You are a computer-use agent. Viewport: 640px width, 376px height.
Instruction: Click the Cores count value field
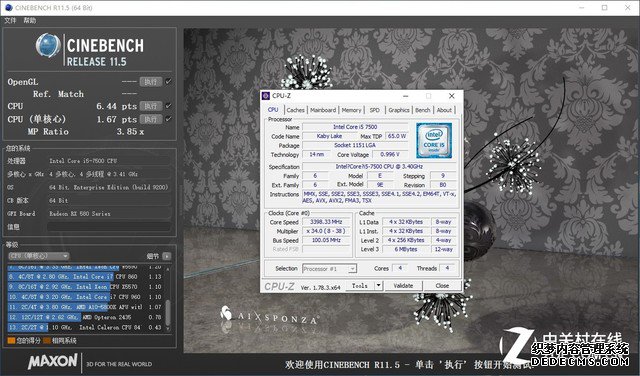400,268
